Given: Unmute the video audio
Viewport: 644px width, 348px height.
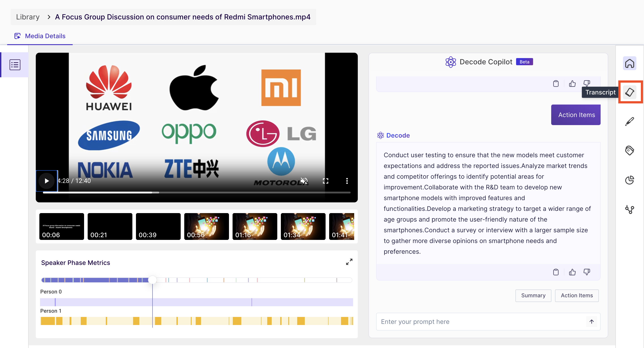Looking at the screenshot, I should click(304, 181).
